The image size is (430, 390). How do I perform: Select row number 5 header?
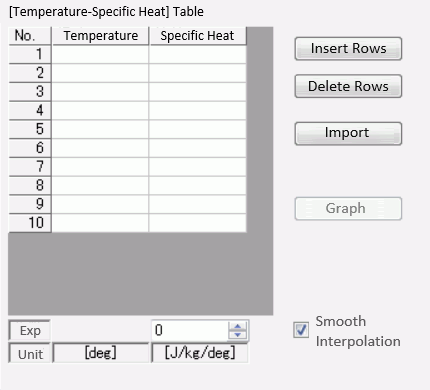(30, 129)
